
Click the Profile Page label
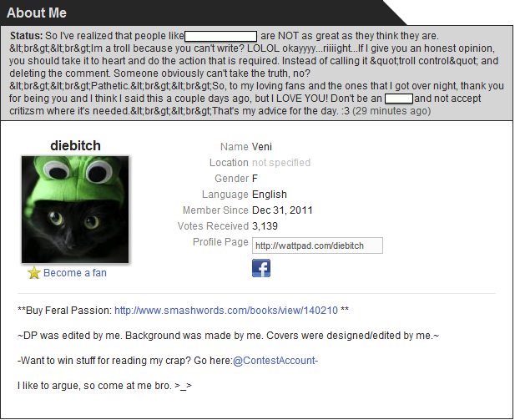[x=220, y=242]
